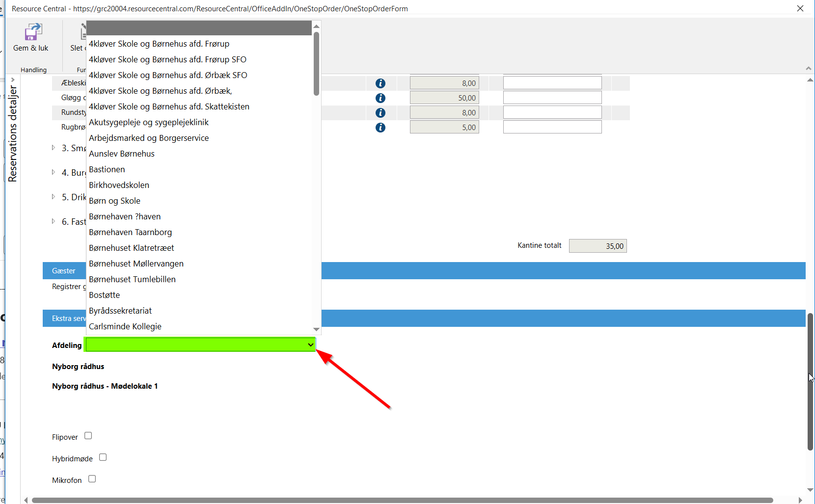Pick Arbejdsmarked og Borgerservice option
This screenshot has width=815, height=504.
(149, 138)
